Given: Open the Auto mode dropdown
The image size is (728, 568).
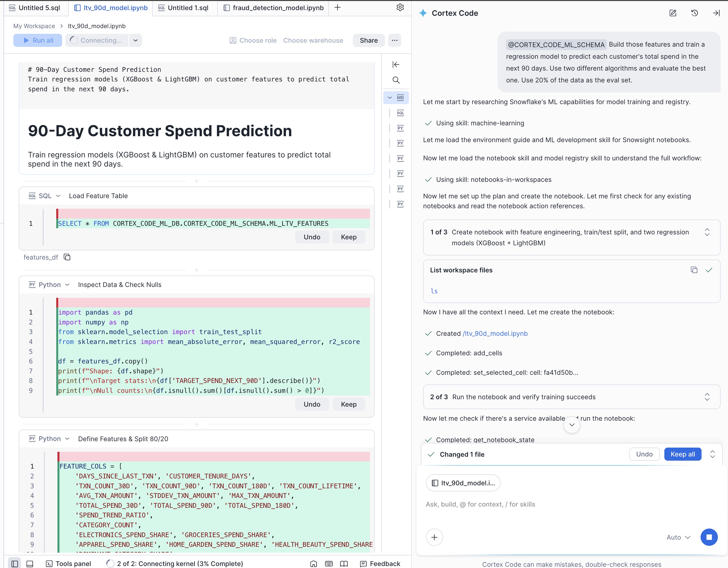Looking at the screenshot, I should pos(678,537).
